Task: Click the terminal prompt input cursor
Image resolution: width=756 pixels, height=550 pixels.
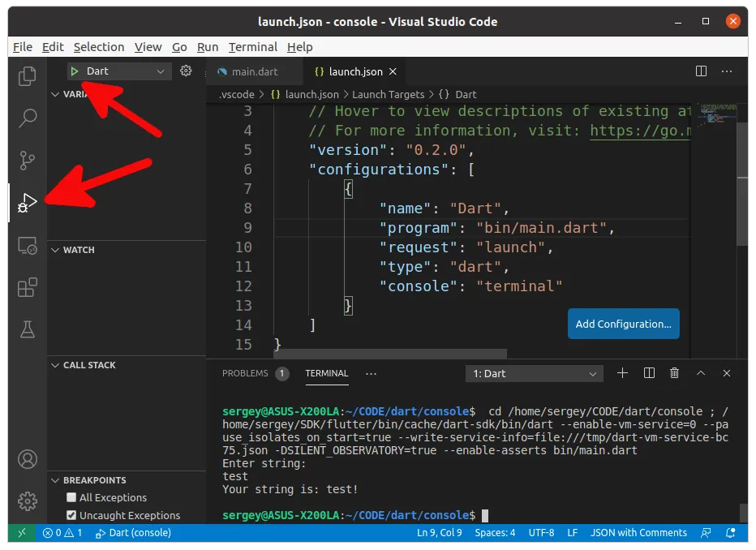Action: 484,516
